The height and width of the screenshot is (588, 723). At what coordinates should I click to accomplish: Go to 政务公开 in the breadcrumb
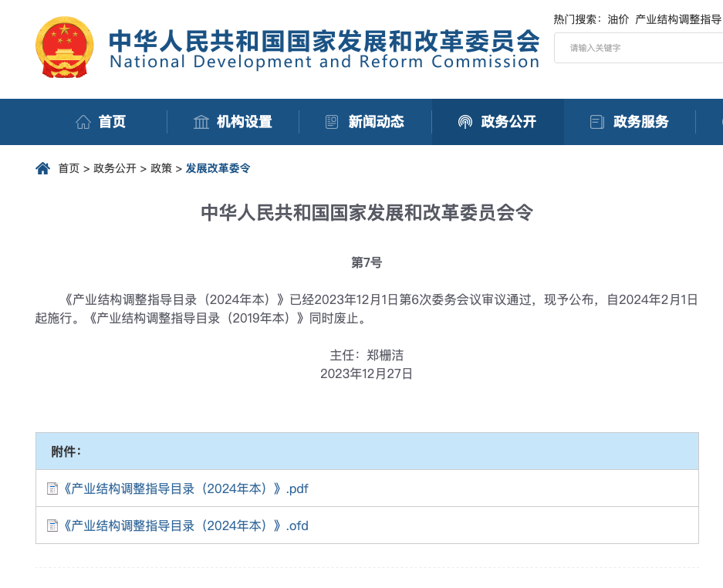click(115, 168)
